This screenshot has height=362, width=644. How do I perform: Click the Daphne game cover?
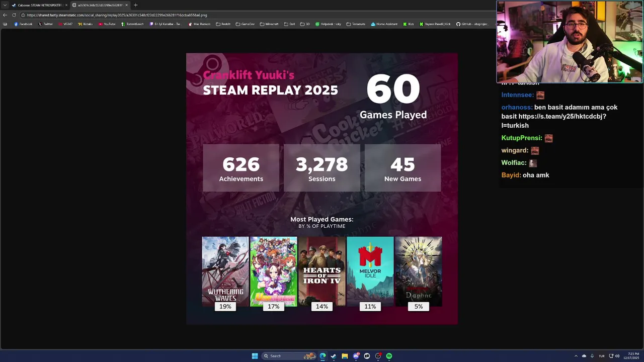[419, 271]
